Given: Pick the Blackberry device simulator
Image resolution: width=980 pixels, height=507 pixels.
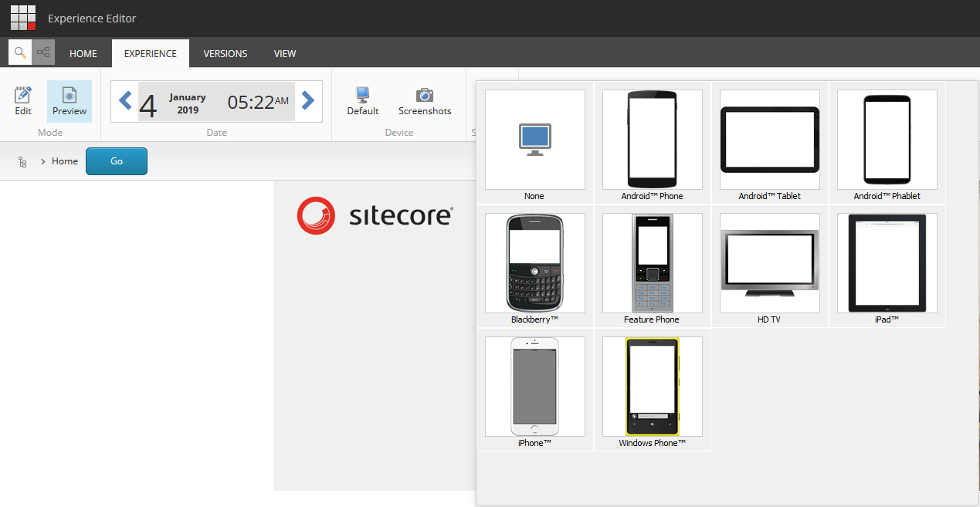Looking at the screenshot, I should (535, 266).
